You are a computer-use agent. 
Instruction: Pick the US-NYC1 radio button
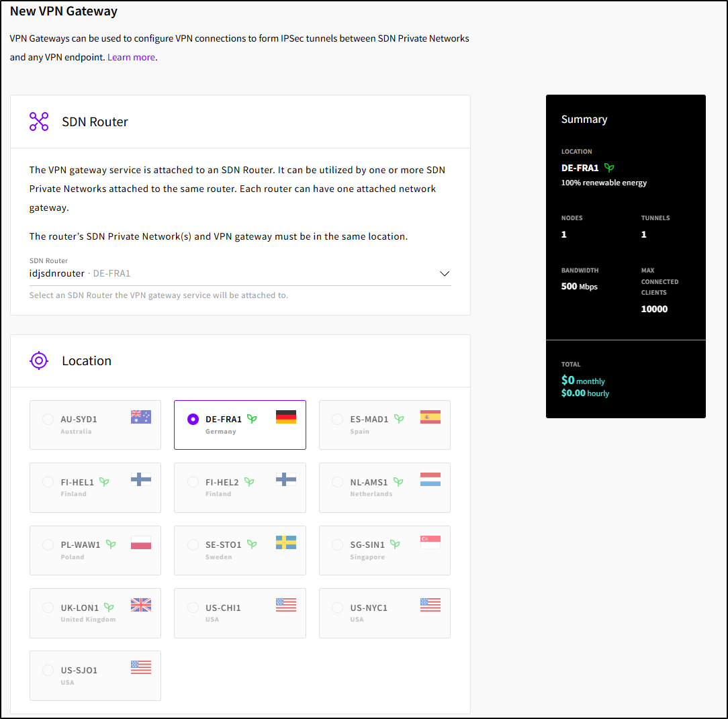(337, 608)
